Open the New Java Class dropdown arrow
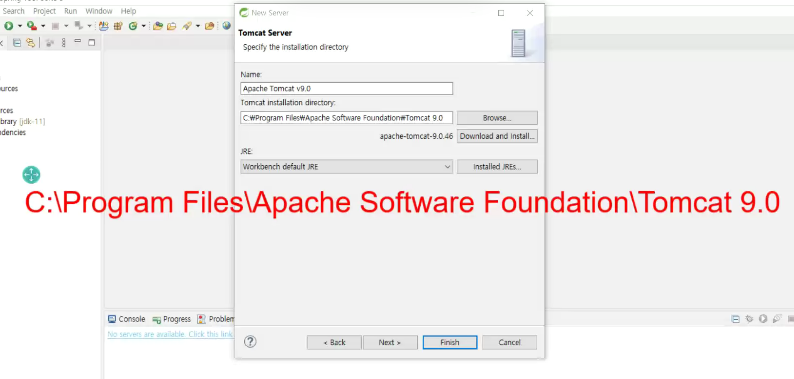This screenshot has width=794, height=379. tap(143, 26)
